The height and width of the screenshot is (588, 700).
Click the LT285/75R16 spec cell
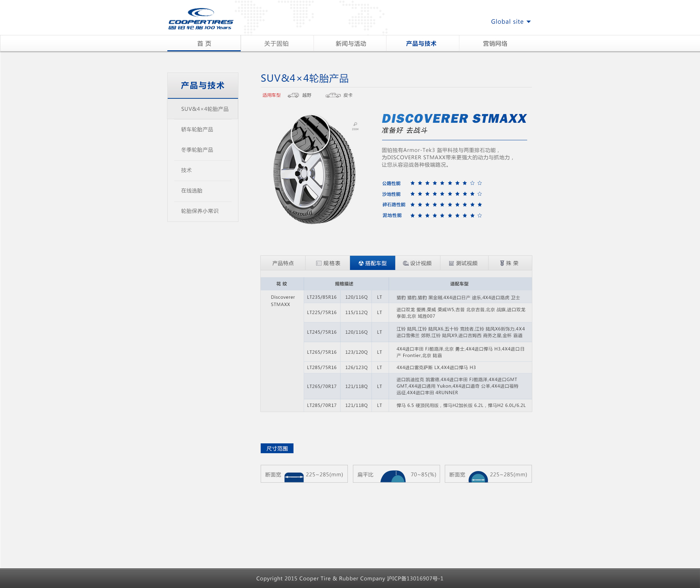tap(322, 368)
